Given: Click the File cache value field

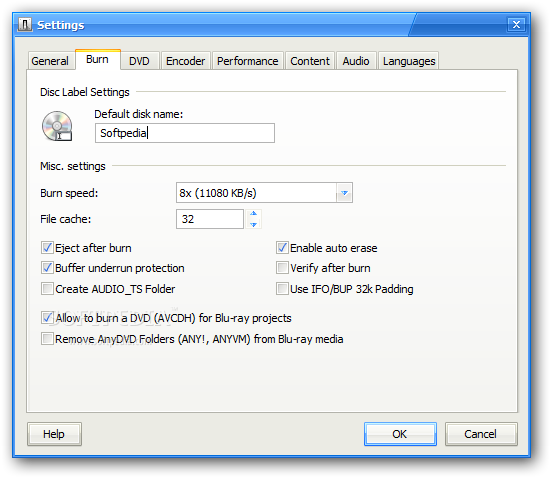Looking at the screenshot, I should [x=210, y=219].
